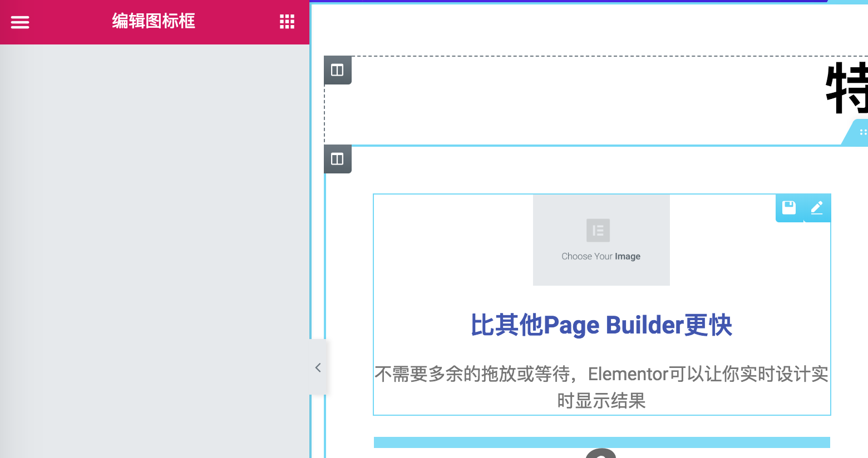The width and height of the screenshot is (868, 458).
Task: Edit the icon box widget with pencil
Action: coord(817,208)
